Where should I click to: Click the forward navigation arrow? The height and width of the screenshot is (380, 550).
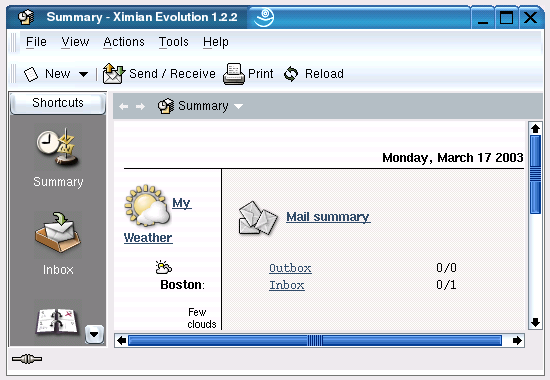point(140,106)
